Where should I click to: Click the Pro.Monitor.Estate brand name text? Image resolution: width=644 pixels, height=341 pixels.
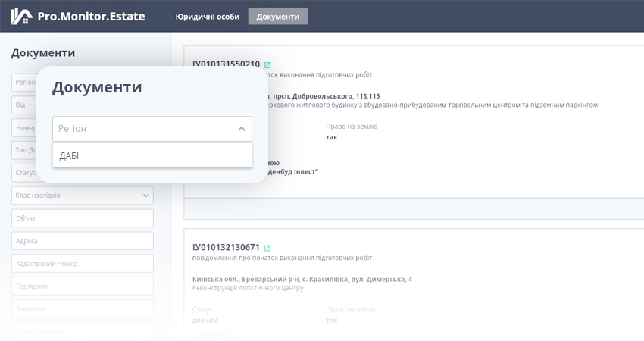coord(91,16)
